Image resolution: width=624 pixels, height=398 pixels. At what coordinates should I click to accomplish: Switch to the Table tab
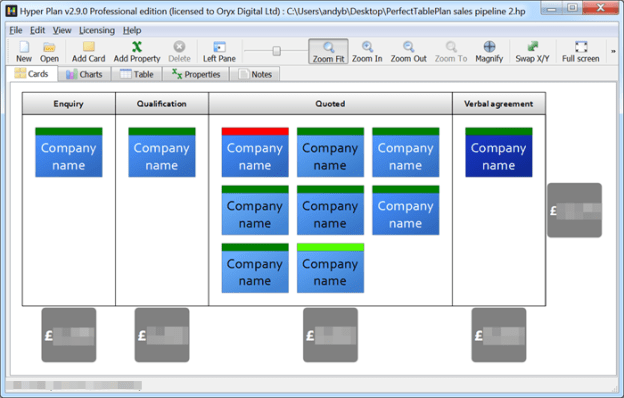(x=136, y=74)
